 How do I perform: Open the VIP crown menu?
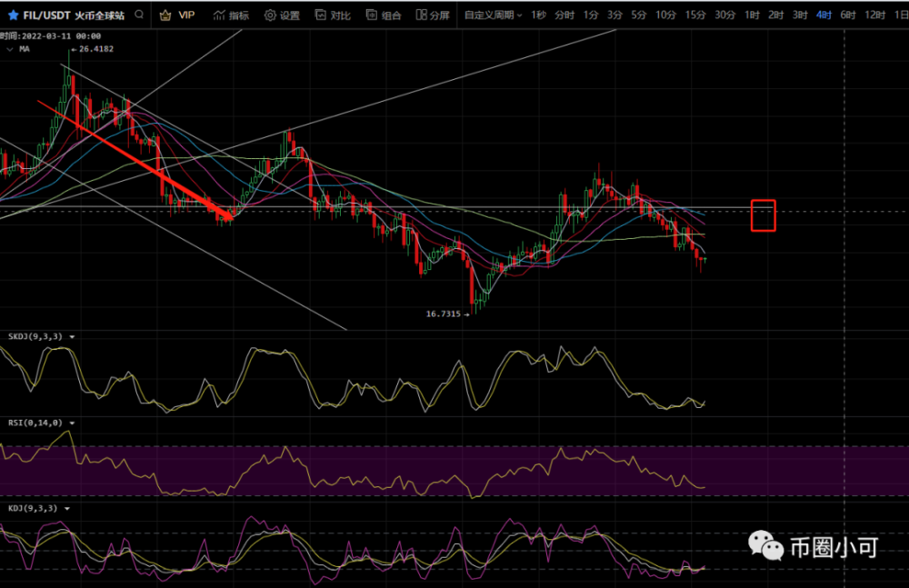[177, 15]
